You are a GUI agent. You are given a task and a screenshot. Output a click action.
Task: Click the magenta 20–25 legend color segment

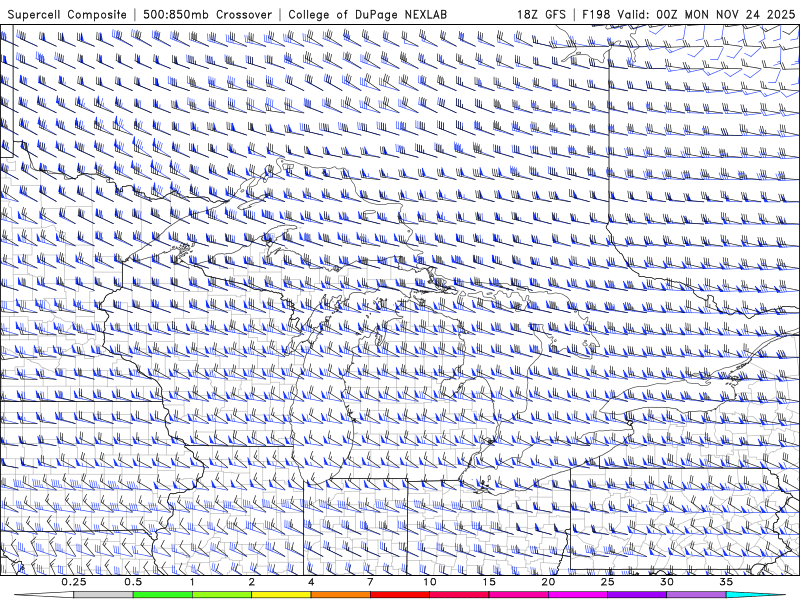[578, 595]
